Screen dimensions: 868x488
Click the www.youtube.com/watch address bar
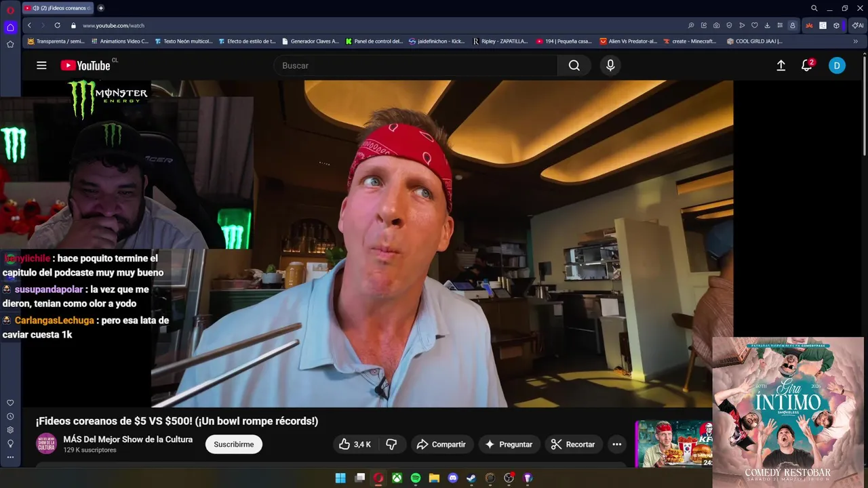[113, 25]
